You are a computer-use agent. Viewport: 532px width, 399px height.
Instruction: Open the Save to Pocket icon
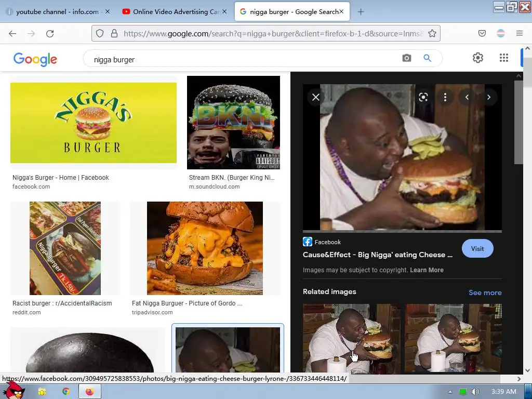pos(482,33)
